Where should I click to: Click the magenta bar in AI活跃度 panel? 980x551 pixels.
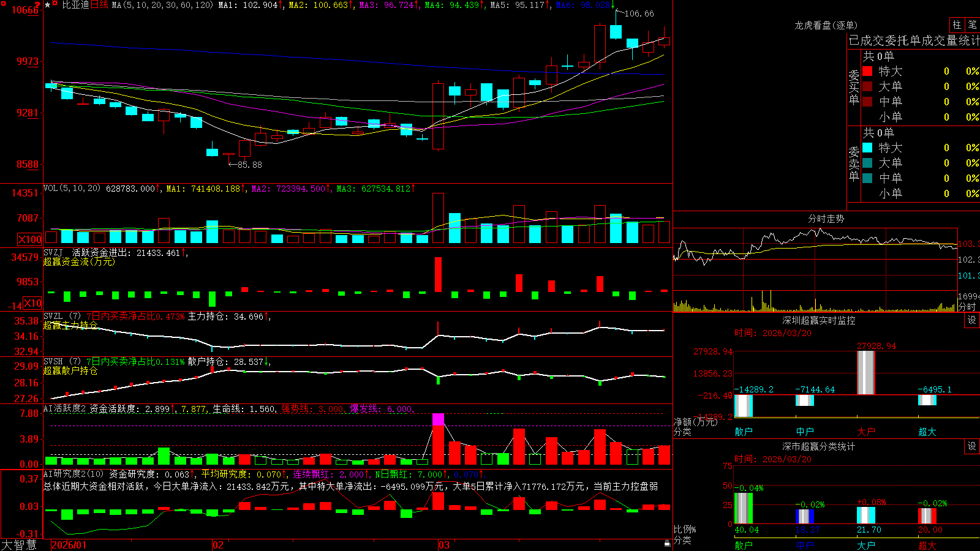[438, 419]
